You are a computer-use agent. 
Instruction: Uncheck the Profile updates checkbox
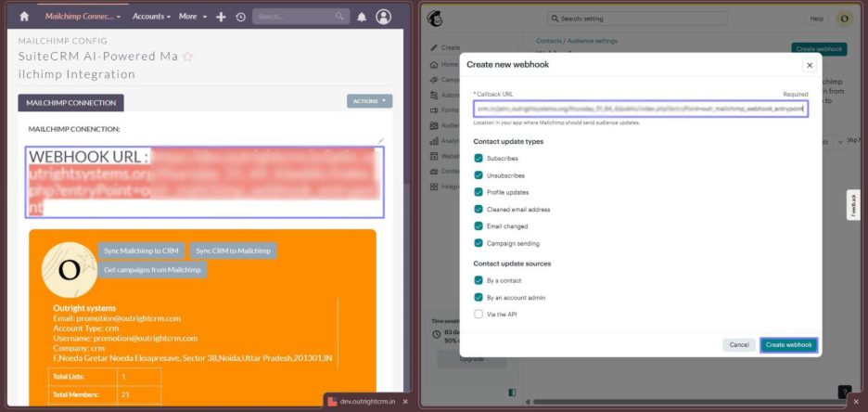479,192
